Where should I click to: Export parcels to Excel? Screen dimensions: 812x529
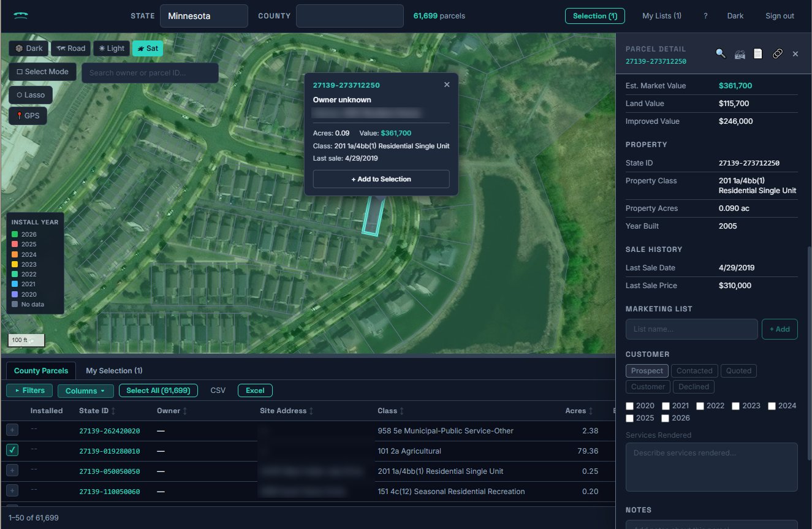[255, 390]
